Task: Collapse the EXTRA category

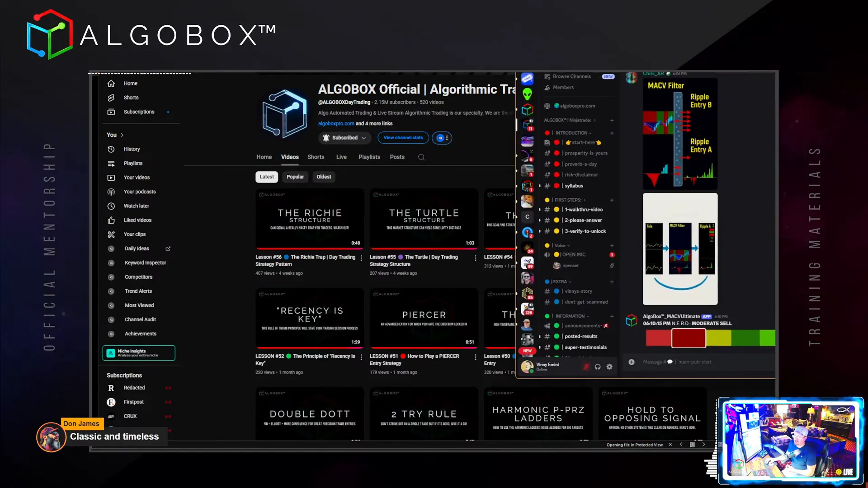Action: pyautogui.click(x=561, y=282)
